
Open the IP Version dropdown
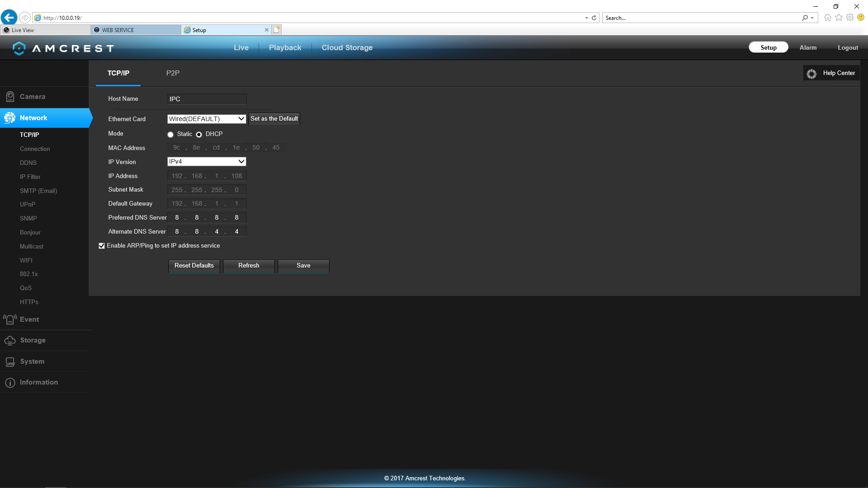207,161
